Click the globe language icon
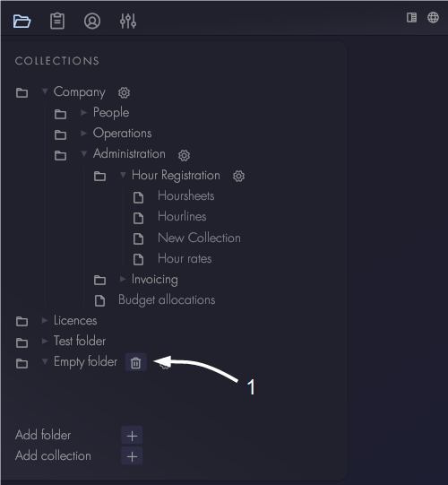 point(433,18)
